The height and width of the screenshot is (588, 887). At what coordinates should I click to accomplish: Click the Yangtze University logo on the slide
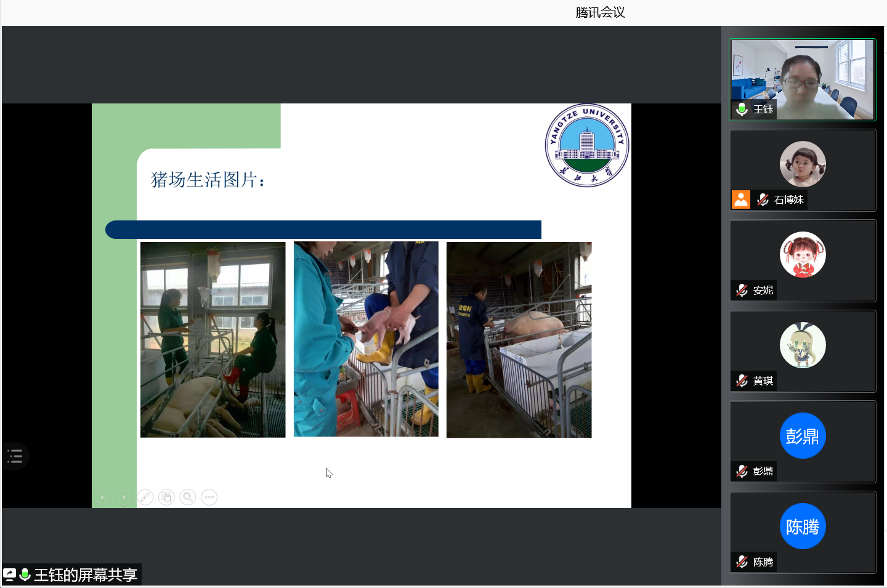(x=587, y=145)
